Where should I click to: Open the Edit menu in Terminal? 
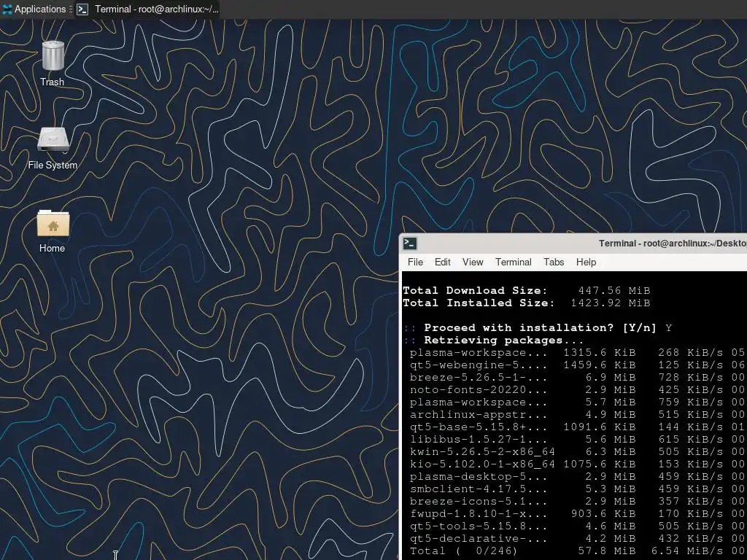click(x=442, y=262)
